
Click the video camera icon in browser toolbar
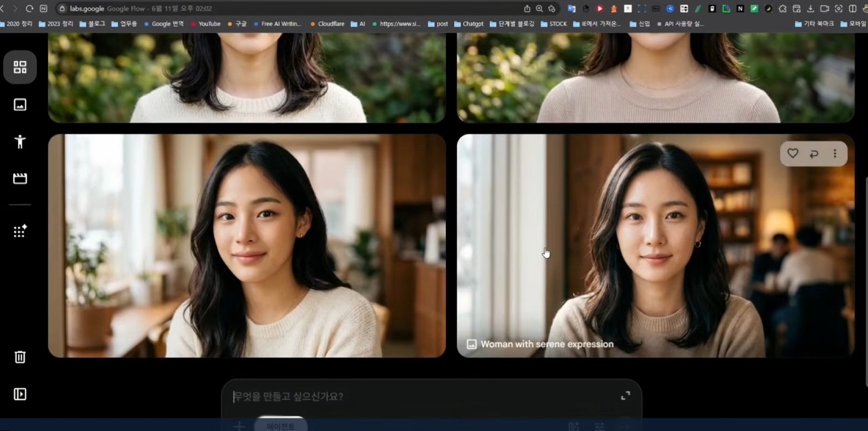click(824, 9)
